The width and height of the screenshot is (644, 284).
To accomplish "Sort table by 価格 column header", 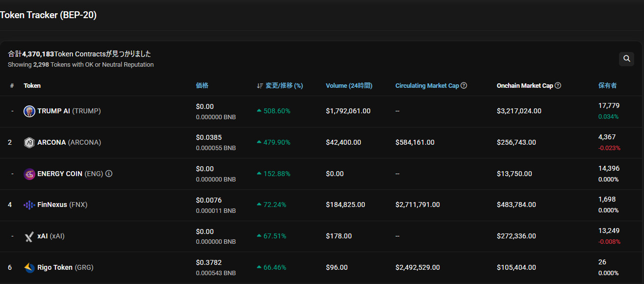I will (x=202, y=85).
